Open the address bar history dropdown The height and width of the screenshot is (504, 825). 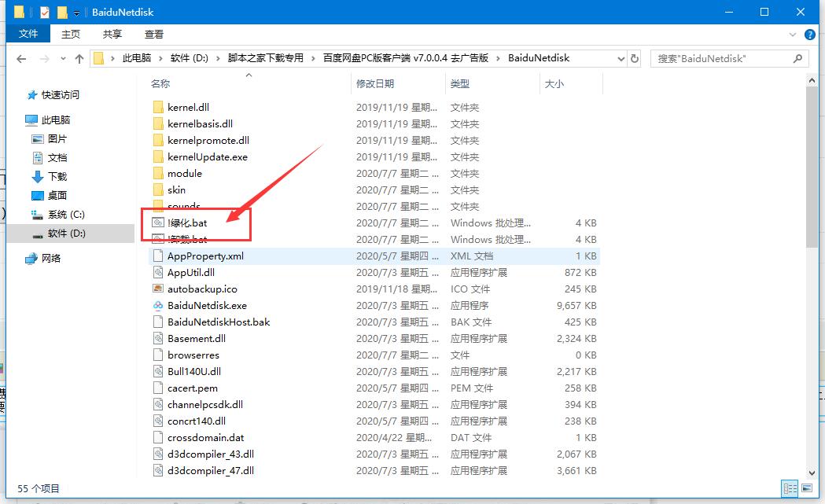pyautogui.click(x=621, y=58)
